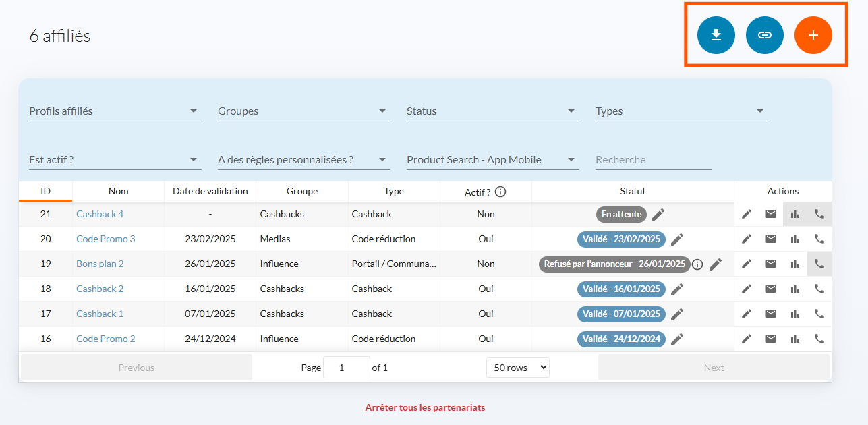Click the phone icon for Code Promo 3
The width and height of the screenshot is (868, 425).
pos(819,239)
